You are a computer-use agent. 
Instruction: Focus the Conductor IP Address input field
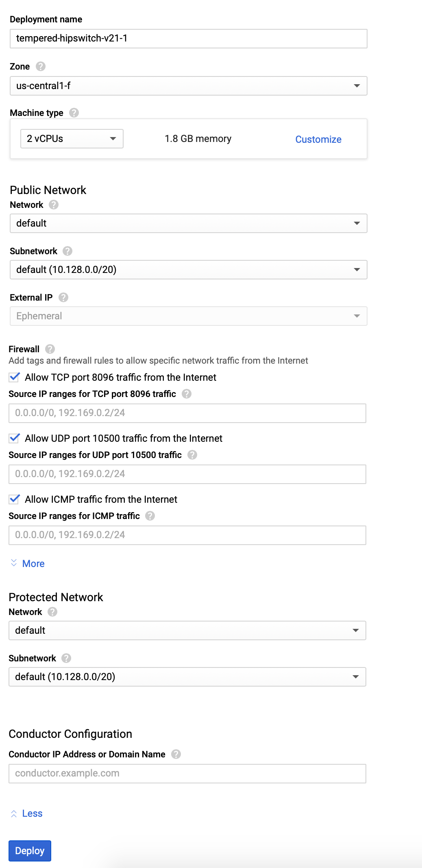(187, 773)
